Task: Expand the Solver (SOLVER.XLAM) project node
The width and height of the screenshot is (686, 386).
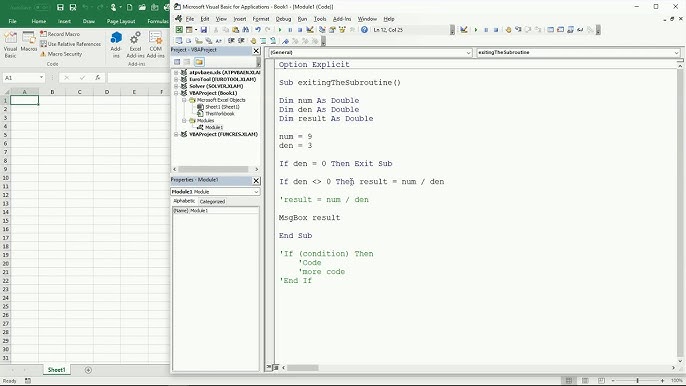Action: pyautogui.click(x=176, y=86)
